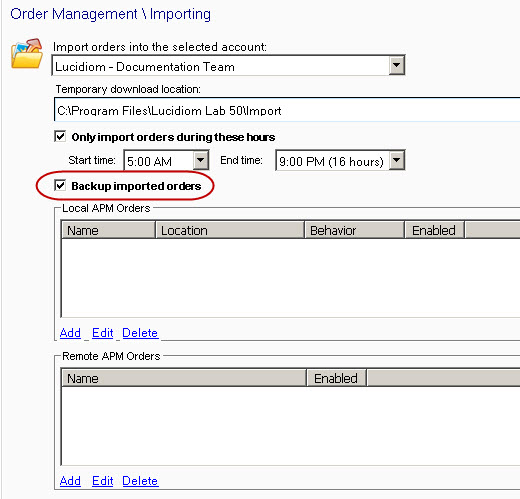Screen dimensions: 520x499
Task: Expand the Start time dropdown
Action: coord(200,160)
